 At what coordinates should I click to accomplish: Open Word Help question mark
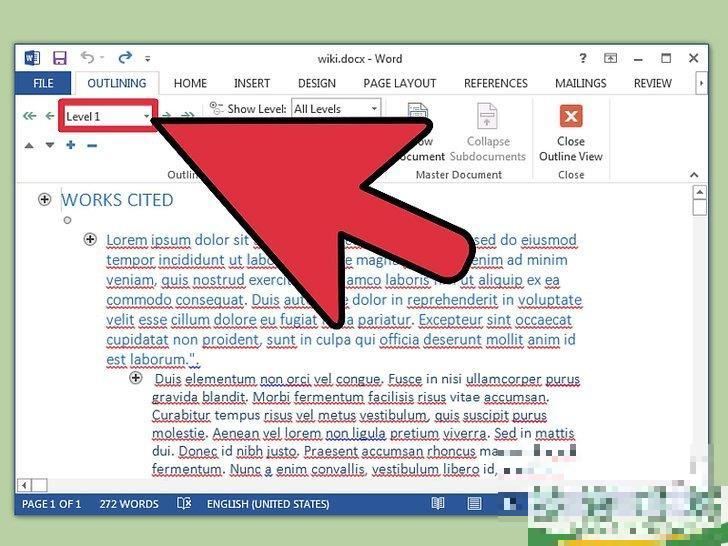point(583,58)
